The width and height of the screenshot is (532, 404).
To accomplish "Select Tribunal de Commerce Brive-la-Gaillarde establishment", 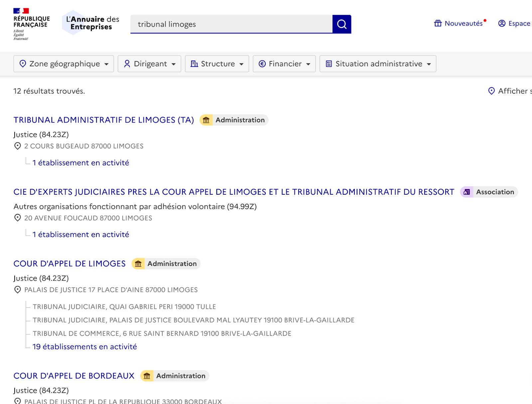I will click(x=162, y=333).
